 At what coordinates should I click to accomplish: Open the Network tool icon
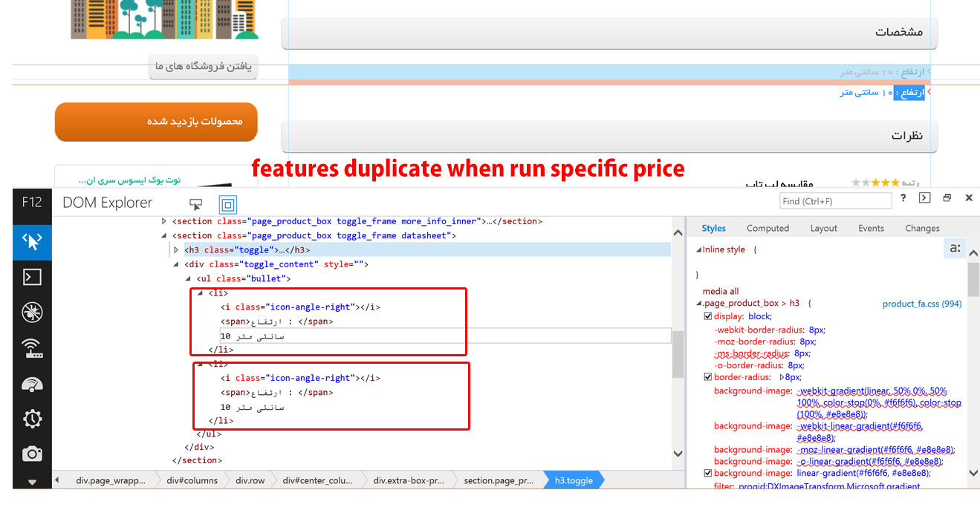(x=32, y=348)
